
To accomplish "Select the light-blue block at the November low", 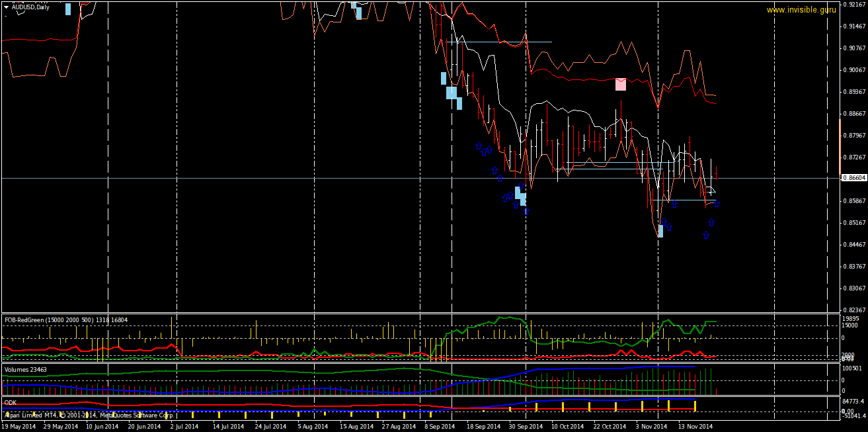I will pos(660,231).
